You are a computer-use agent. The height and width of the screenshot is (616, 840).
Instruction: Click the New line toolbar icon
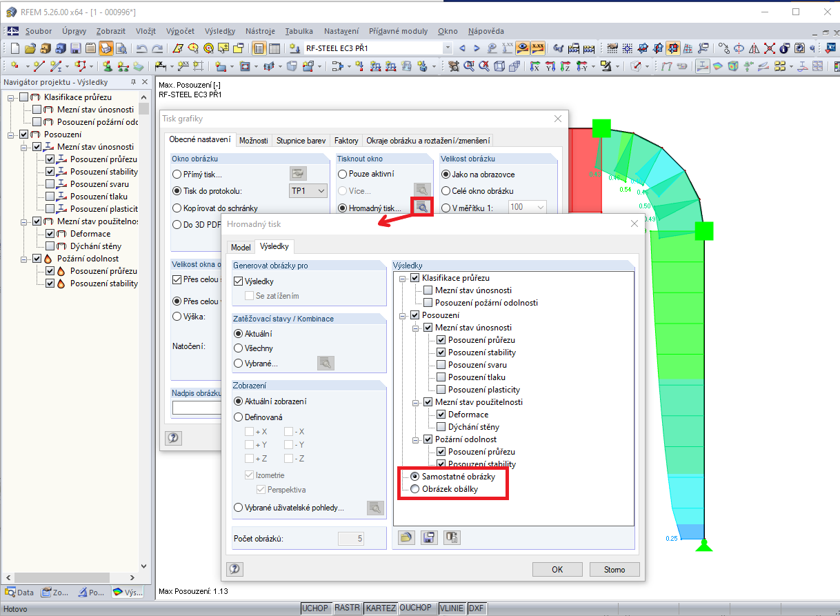39,66
